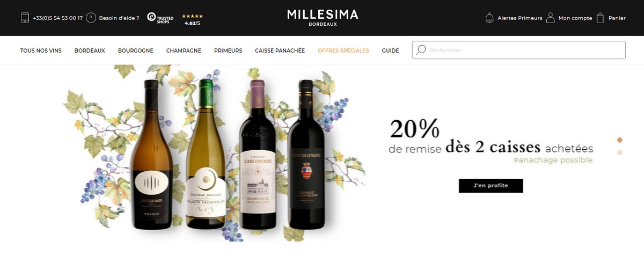Go to Offres spéciales
Screen dimensions: 644x278
pyautogui.click(x=343, y=50)
